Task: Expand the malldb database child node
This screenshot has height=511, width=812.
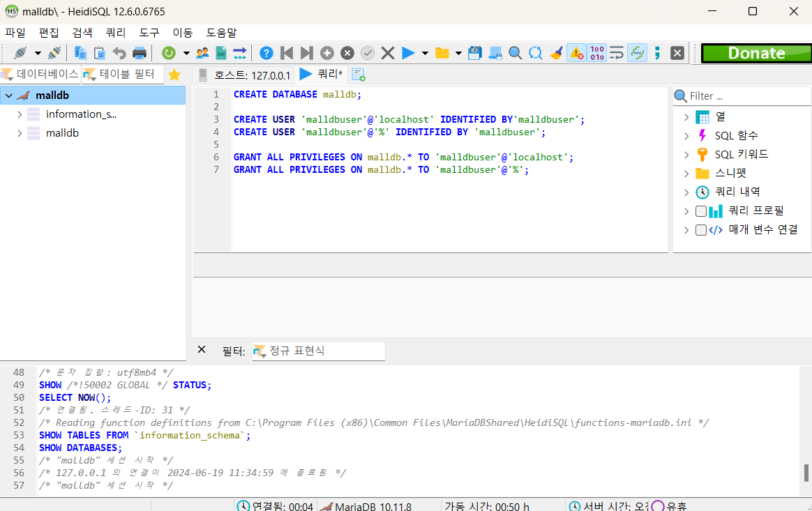Action: point(20,133)
